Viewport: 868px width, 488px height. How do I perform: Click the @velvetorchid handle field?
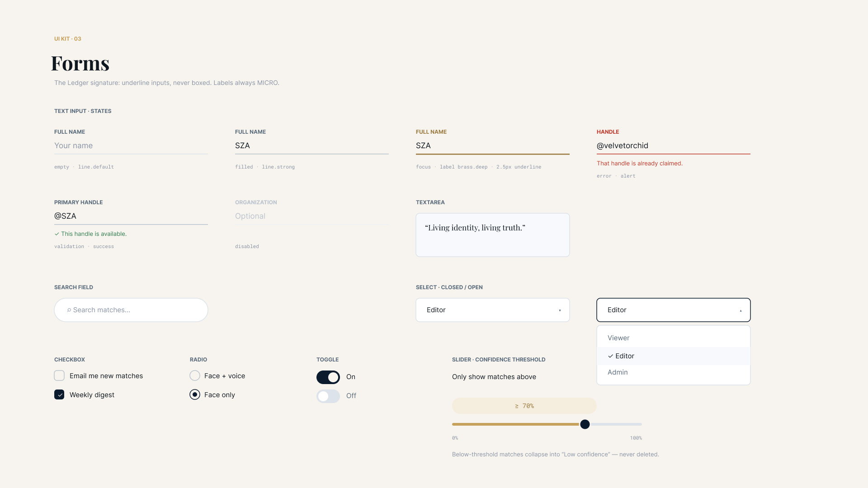pyautogui.click(x=674, y=146)
